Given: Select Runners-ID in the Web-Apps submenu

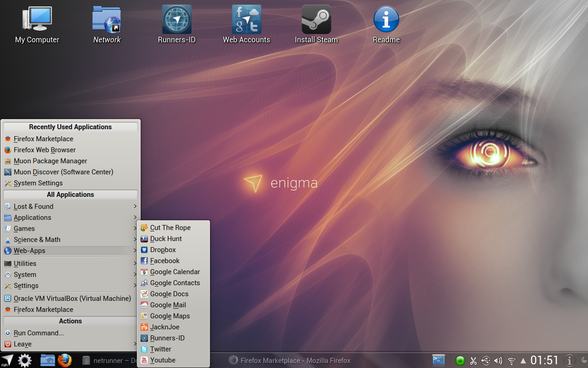Looking at the screenshot, I should pos(174,338).
